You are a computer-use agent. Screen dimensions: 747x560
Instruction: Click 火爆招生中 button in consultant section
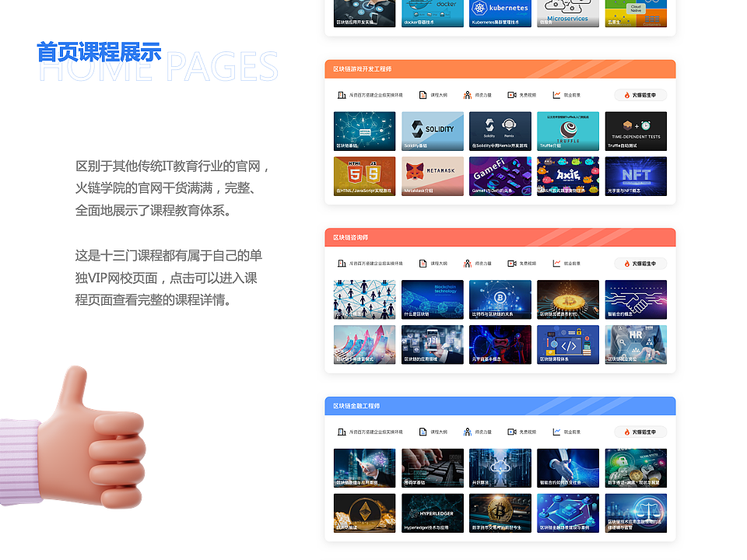pos(640,264)
